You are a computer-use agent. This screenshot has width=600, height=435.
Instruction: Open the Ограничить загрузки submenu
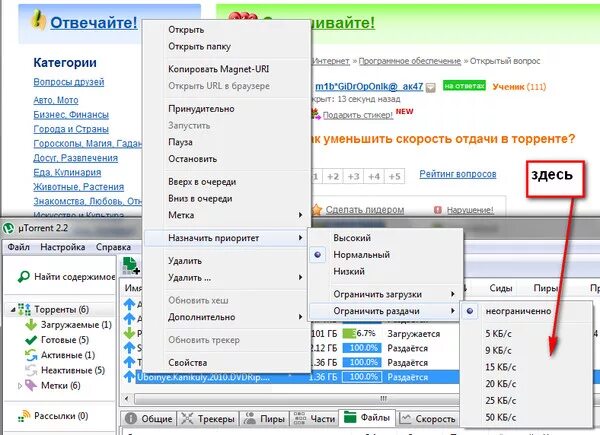pos(384,294)
